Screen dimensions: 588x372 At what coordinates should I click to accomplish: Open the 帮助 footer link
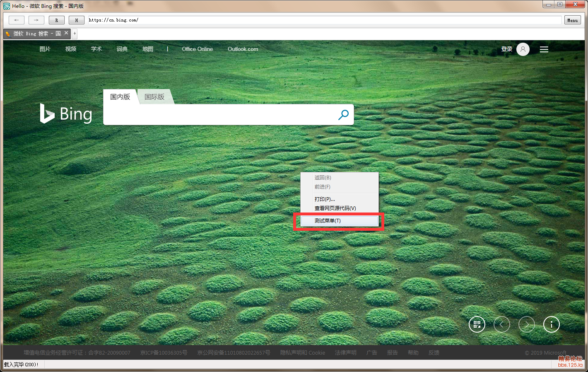[413, 353]
